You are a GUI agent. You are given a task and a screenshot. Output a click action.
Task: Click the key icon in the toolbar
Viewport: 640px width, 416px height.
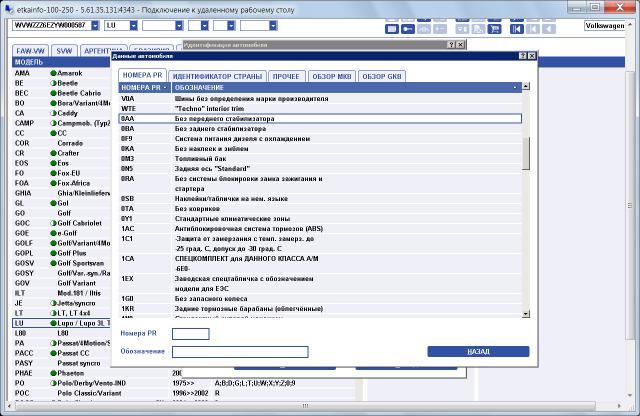point(407,29)
